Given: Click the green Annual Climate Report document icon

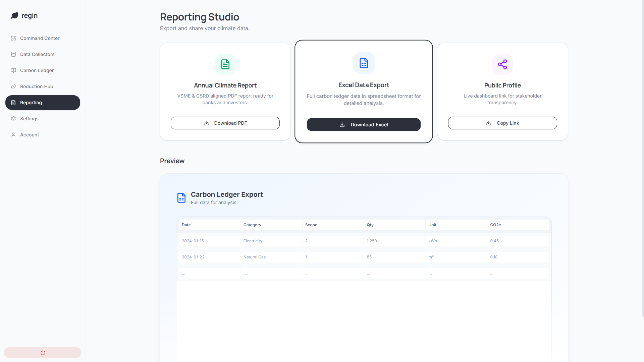Looking at the screenshot, I should click(225, 64).
